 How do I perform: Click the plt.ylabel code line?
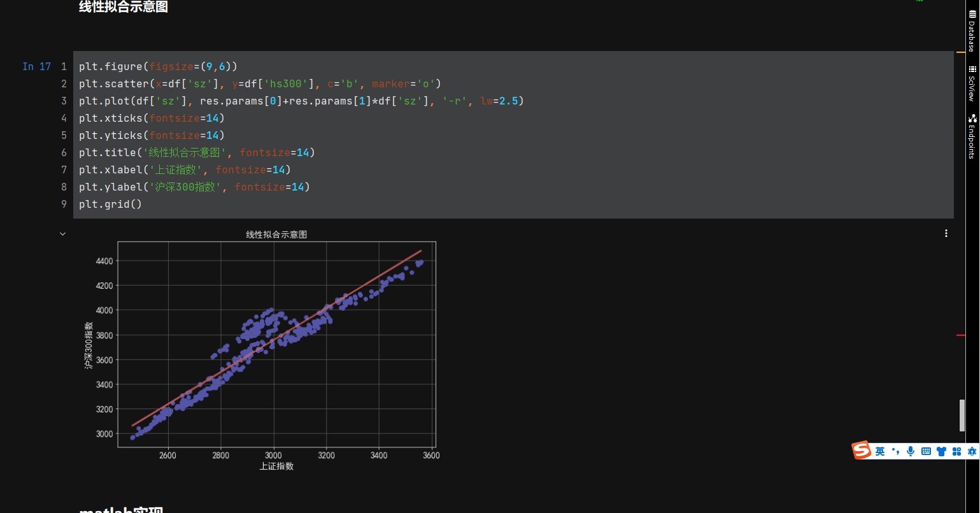click(x=194, y=187)
